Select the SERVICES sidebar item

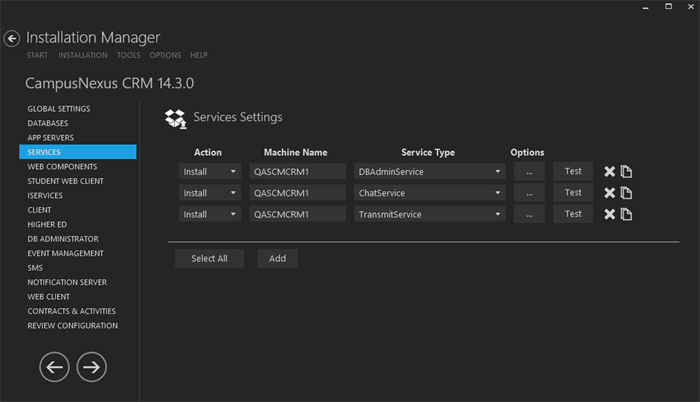(78, 152)
